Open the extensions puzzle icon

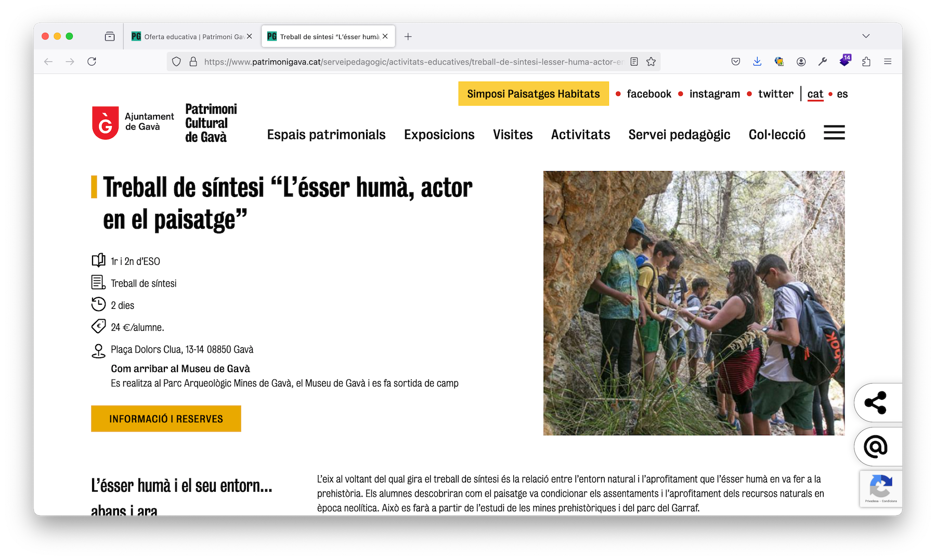click(866, 62)
